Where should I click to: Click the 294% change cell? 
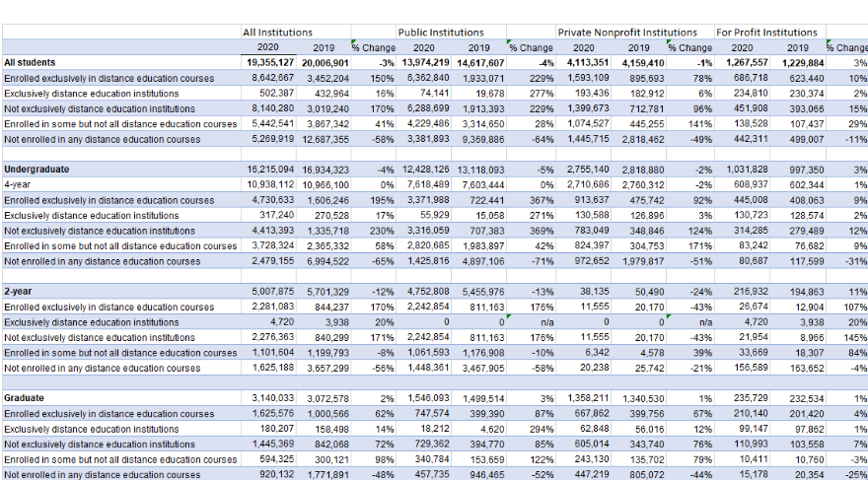tap(532, 429)
